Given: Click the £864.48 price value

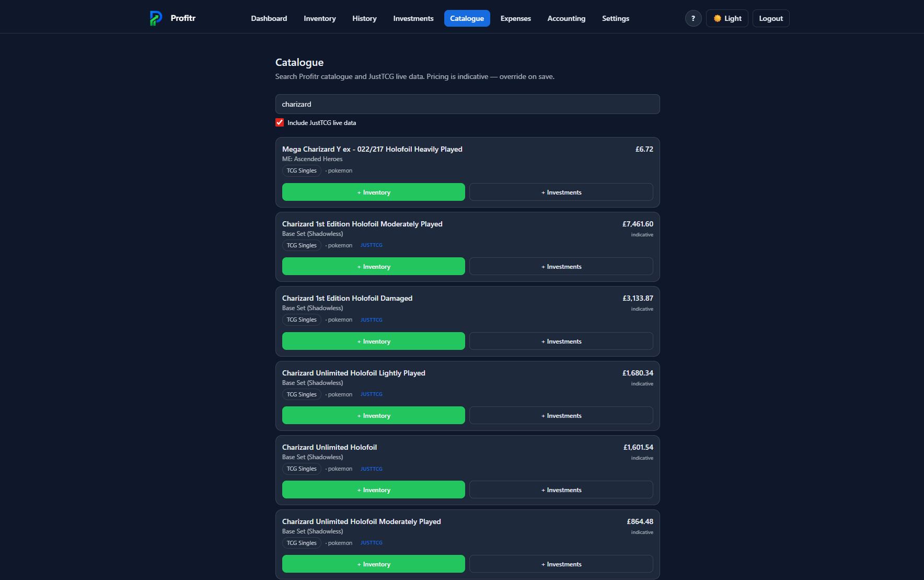Looking at the screenshot, I should (x=640, y=521).
